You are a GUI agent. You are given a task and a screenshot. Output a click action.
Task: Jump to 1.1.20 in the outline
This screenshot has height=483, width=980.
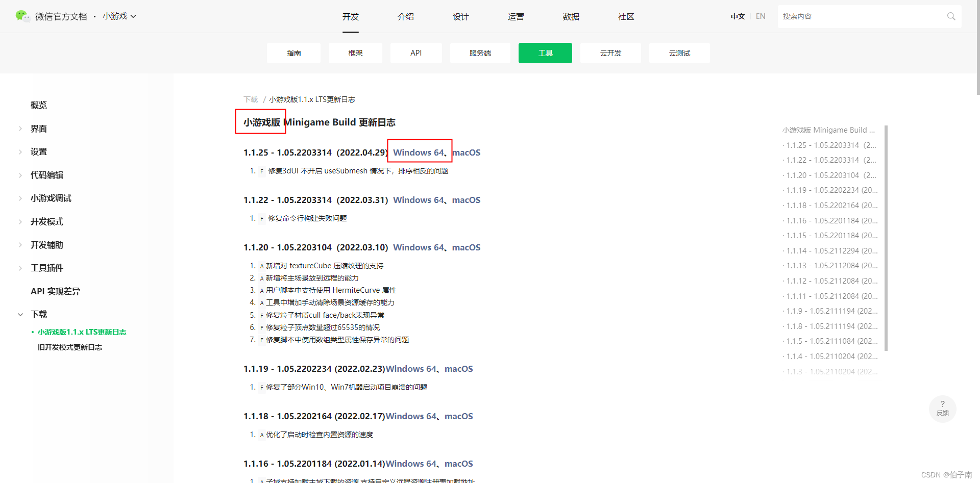[831, 175]
